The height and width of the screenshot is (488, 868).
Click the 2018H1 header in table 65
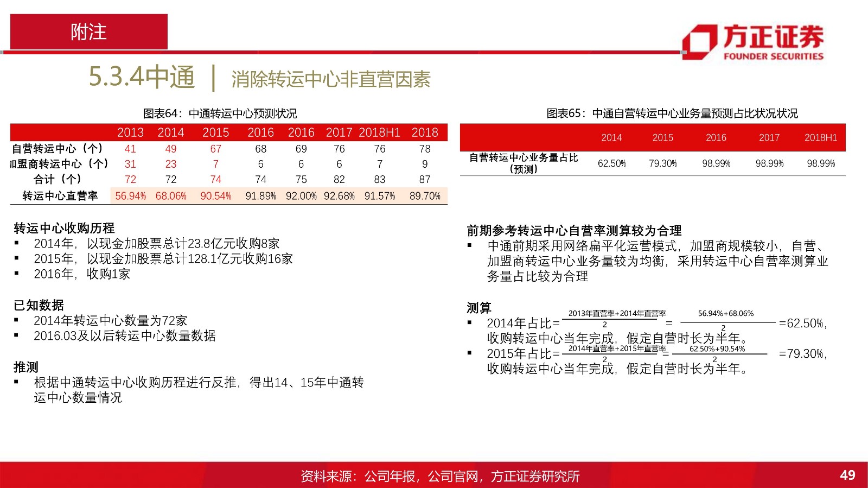pyautogui.click(x=821, y=138)
